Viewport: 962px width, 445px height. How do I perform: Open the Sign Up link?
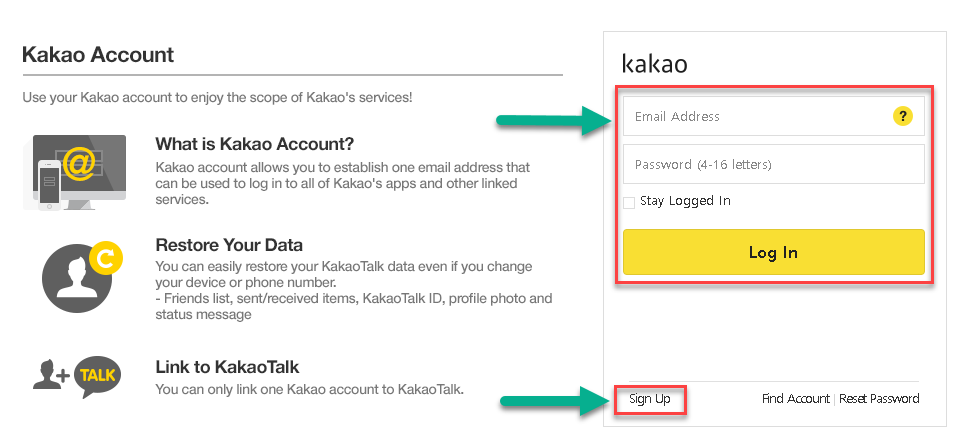[650, 399]
